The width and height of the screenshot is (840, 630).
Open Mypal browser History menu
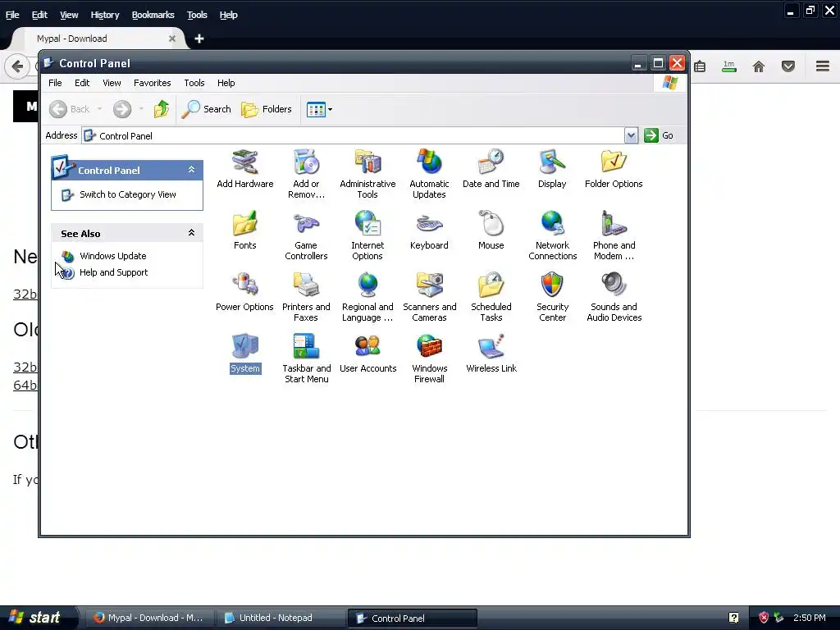tap(104, 15)
